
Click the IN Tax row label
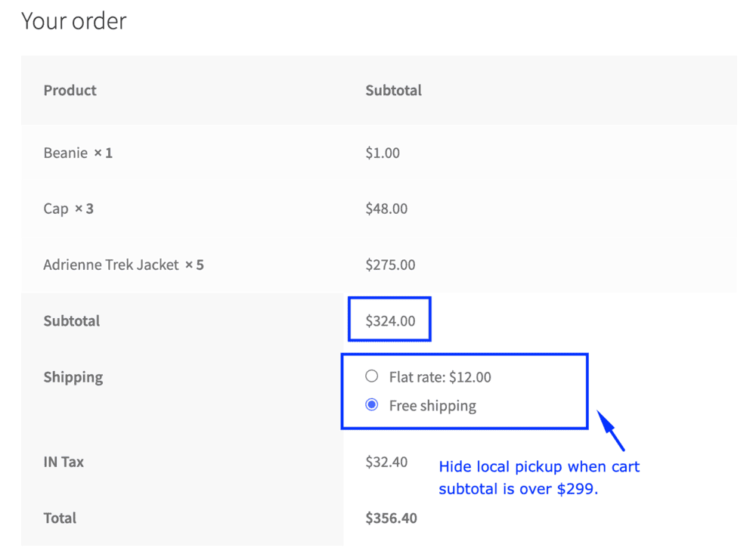pos(64,462)
